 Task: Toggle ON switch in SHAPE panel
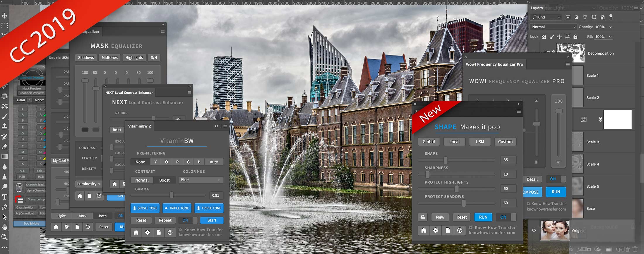click(506, 217)
